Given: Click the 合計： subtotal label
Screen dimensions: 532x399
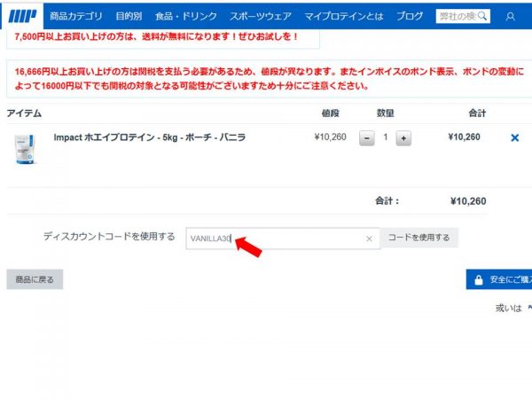Looking at the screenshot, I should [x=387, y=201].
